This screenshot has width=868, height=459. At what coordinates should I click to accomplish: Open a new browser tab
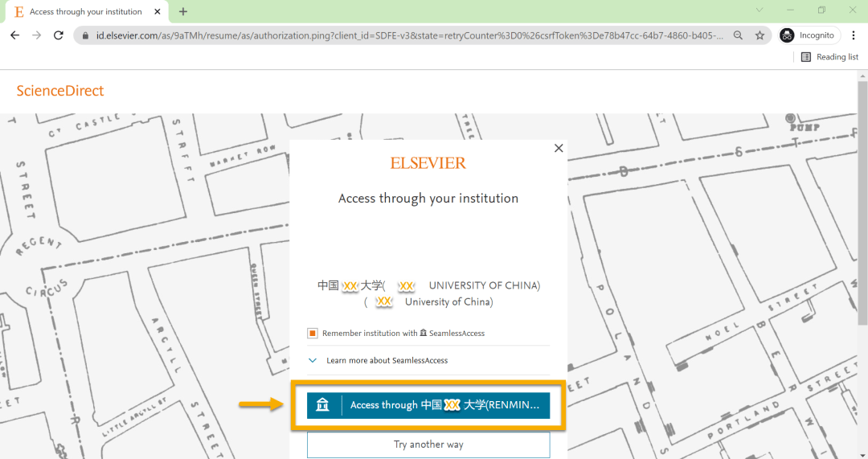183,11
